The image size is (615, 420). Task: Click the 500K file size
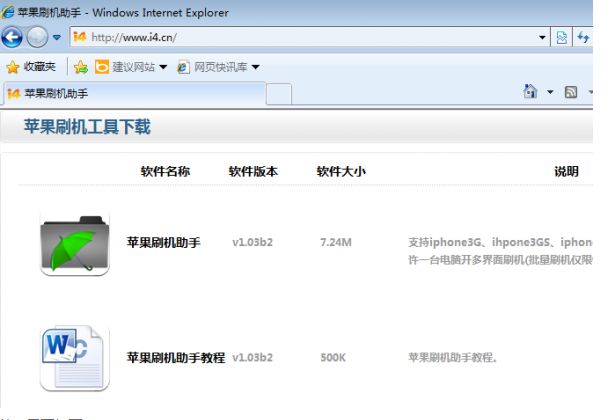[333, 358]
